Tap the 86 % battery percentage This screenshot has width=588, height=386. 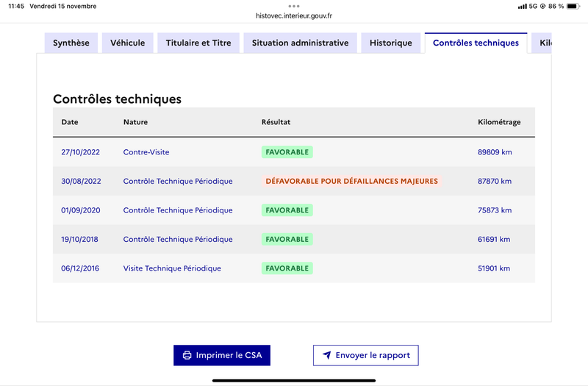click(x=556, y=7)
